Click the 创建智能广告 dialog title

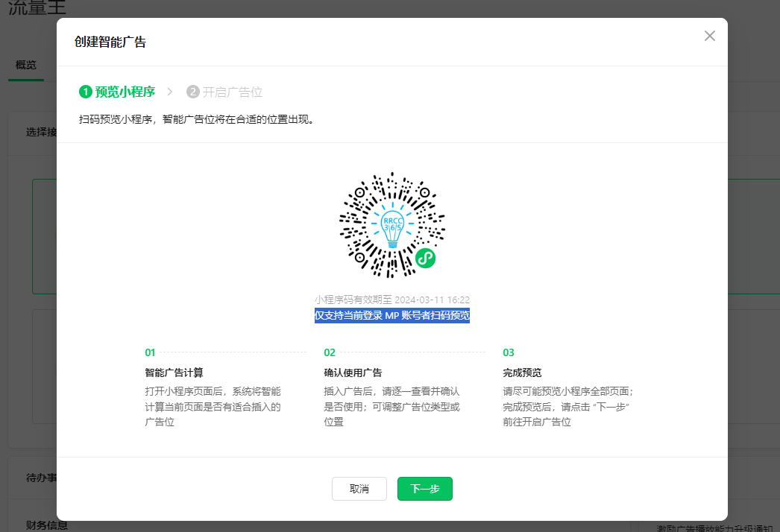110,42
